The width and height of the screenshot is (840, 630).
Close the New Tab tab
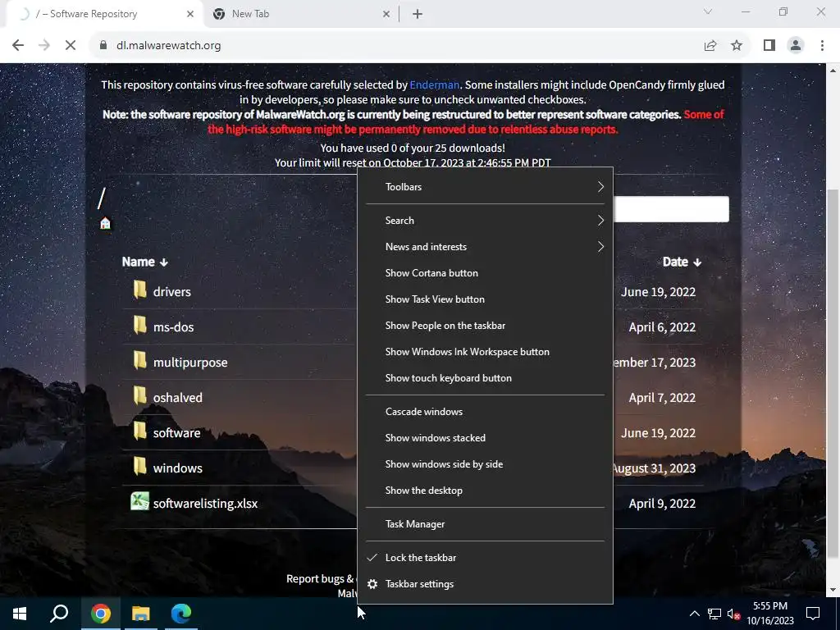[386, 14]
